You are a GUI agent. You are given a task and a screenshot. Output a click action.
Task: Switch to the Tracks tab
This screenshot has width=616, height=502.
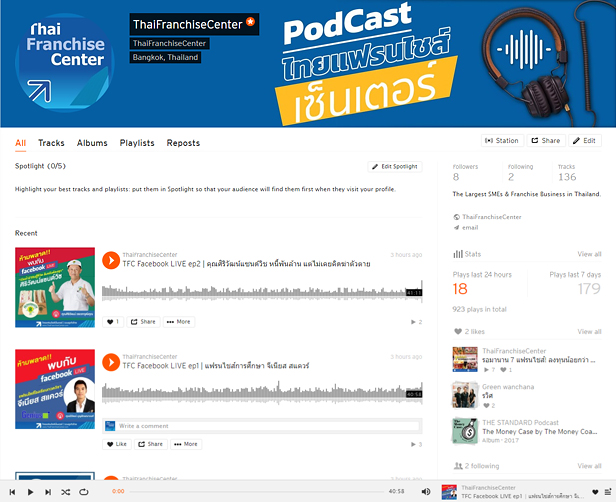(51, 143)
